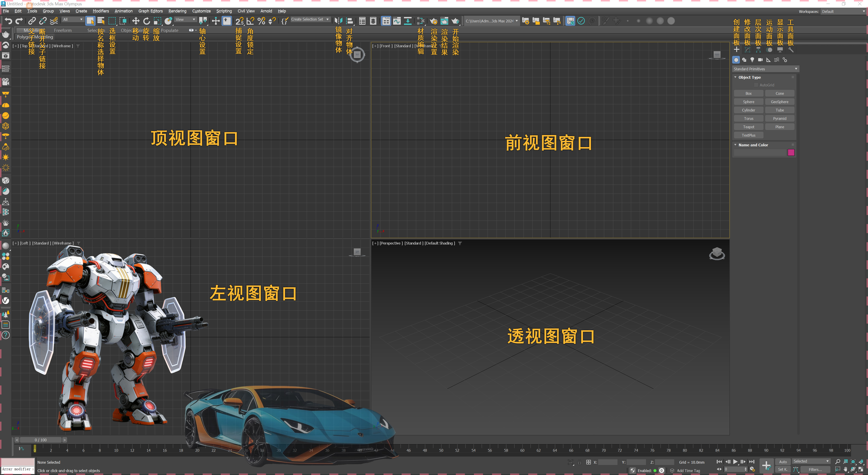Open Render Setup teapot icon
Viewport: 868px width, 475px height.
433,21
